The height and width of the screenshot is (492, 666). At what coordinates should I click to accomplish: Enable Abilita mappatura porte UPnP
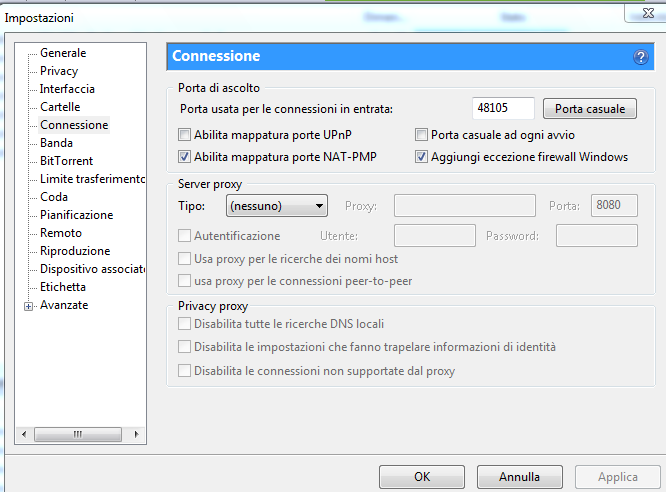184,135
